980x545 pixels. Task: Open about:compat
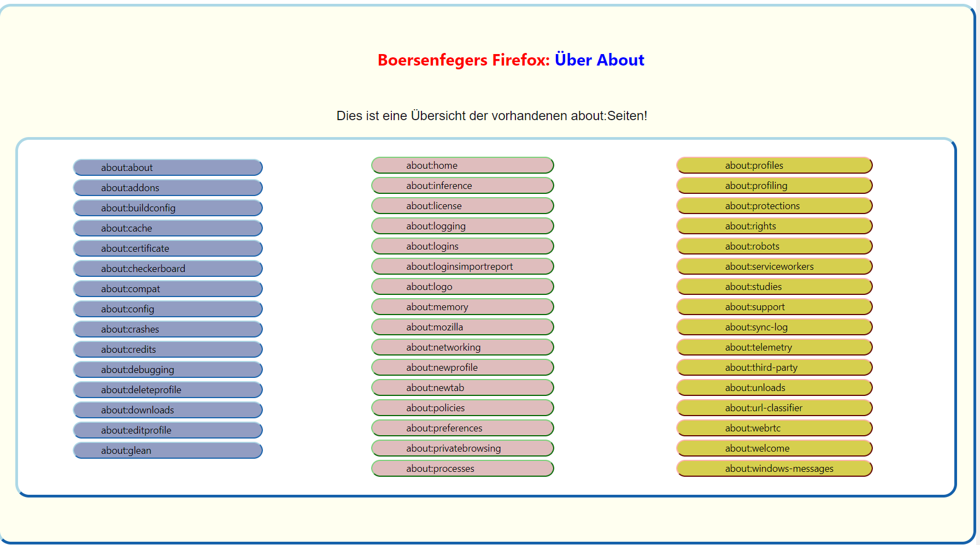point(168,289)
